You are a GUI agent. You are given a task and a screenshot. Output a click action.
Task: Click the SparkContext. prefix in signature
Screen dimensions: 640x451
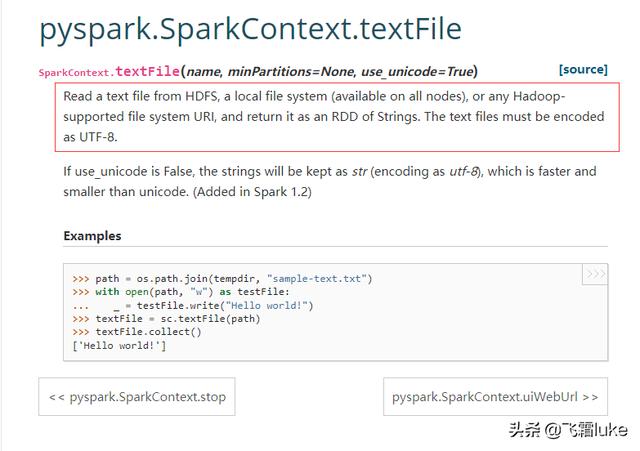coord(76,72)
